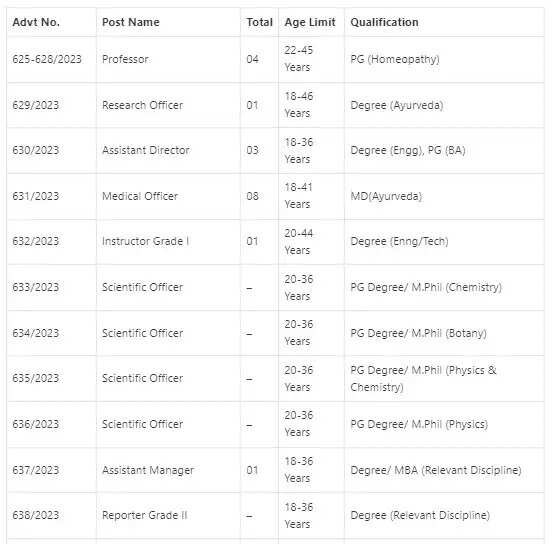
Task: Click the Research Officer post name
Action: tap(143, 105)
